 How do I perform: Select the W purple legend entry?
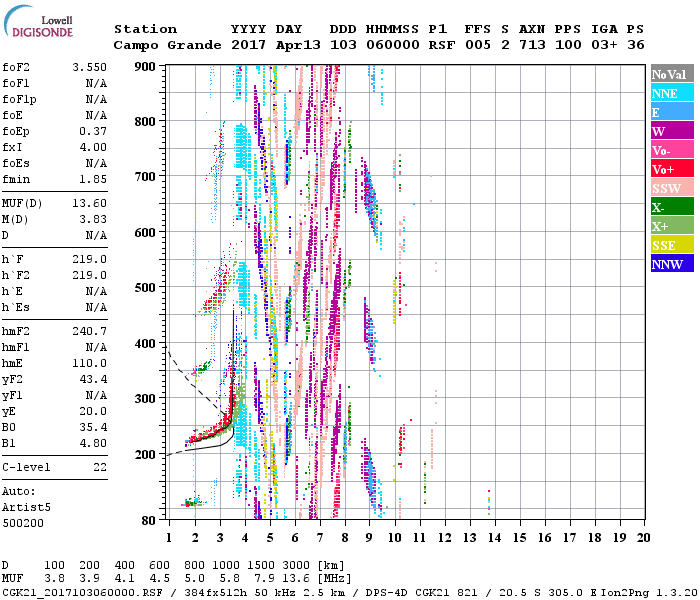click(671, 131)
